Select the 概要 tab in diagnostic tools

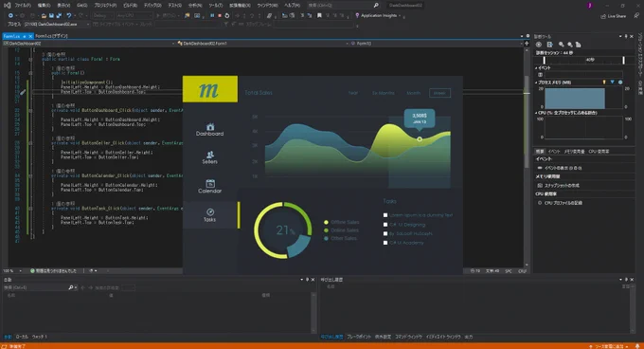tap(540, 152)
